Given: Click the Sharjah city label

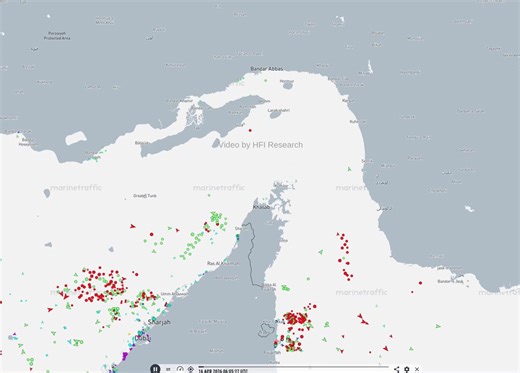Looking at the screenshot, I should (159, 322).
